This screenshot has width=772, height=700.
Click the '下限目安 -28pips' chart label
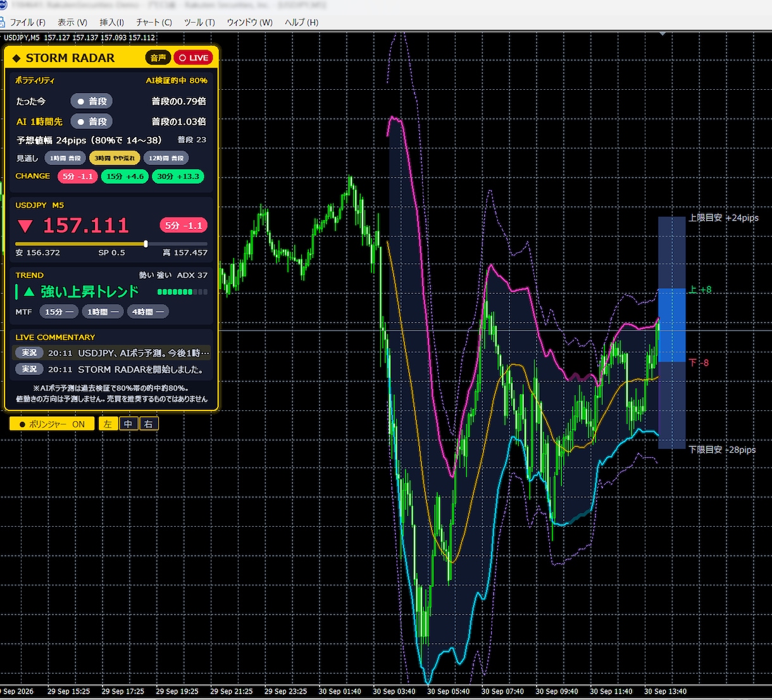click(x=722, y=450)
